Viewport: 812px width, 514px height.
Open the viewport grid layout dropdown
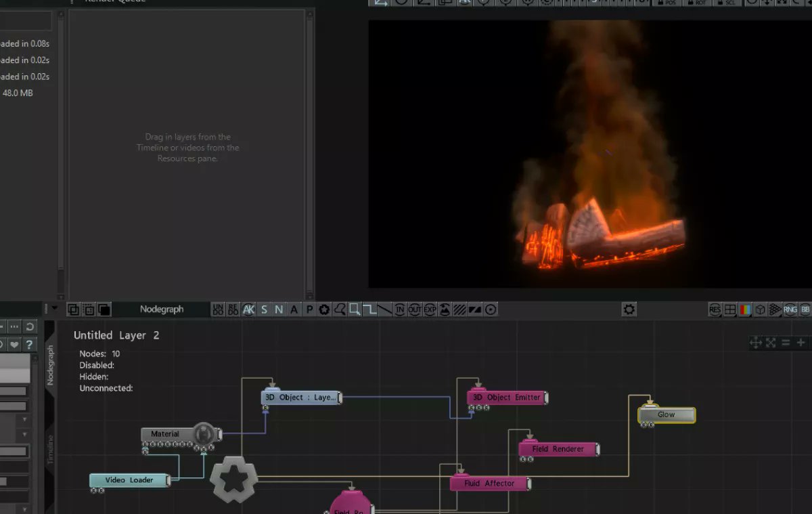coord(730,309)
